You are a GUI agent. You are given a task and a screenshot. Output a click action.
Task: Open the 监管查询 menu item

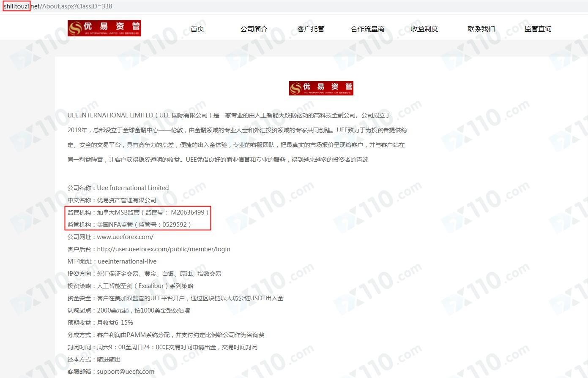point(538,29)
